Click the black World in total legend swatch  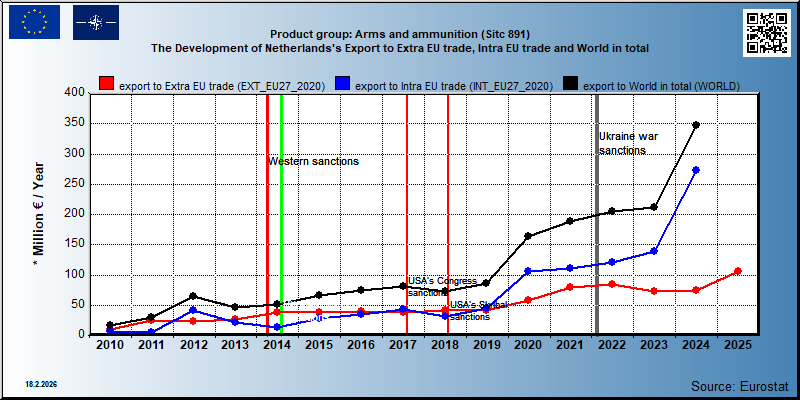point(570,84)
